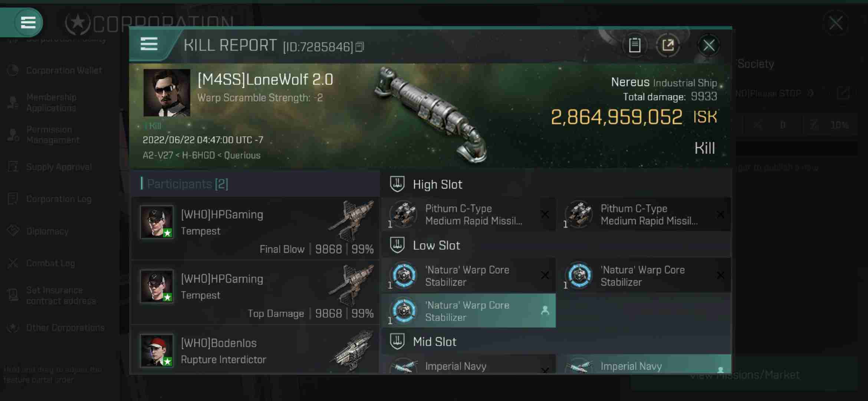
Task: Toggle visibility of first 'Natura' Warp Core Stabilizer
Action: click(544, 275)
